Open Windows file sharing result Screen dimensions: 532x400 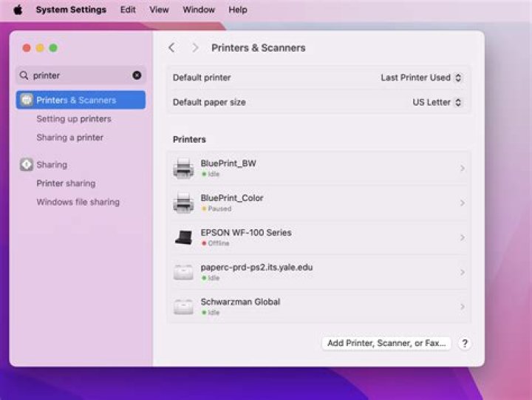pyautogui.click(x=78, y=202)
